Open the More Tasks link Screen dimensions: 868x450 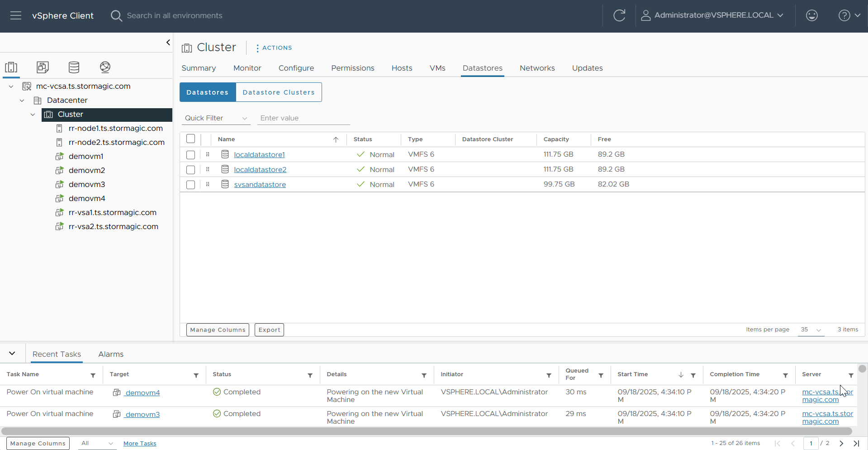(140, 444)
